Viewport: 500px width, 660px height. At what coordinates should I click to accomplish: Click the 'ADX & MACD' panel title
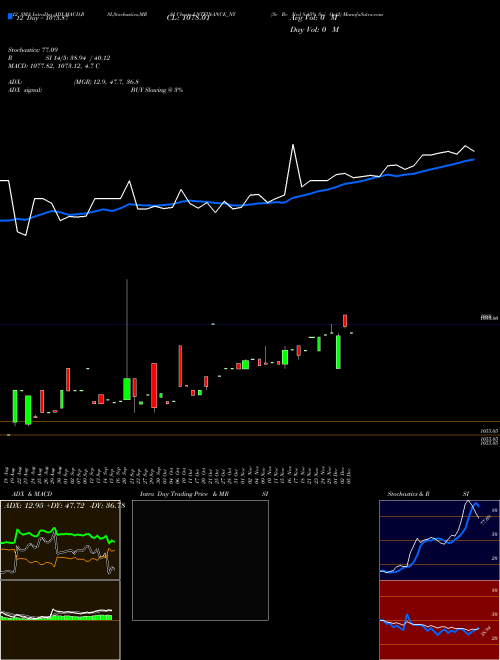click(32, 494)
